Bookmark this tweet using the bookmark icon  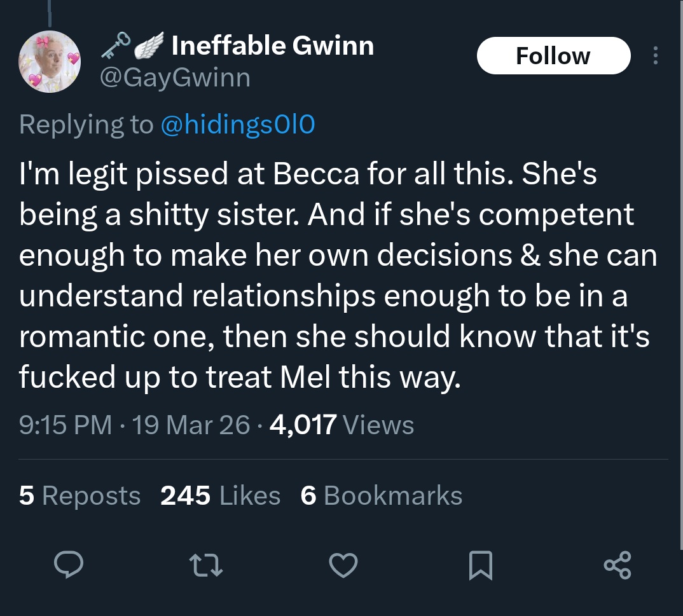pos(481,565)
